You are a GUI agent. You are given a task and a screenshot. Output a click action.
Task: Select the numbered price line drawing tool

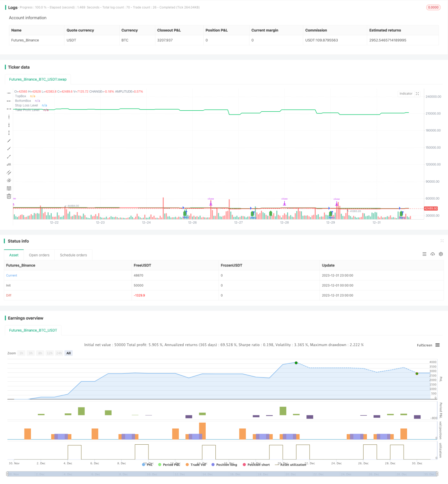click(x=9, y=164)
